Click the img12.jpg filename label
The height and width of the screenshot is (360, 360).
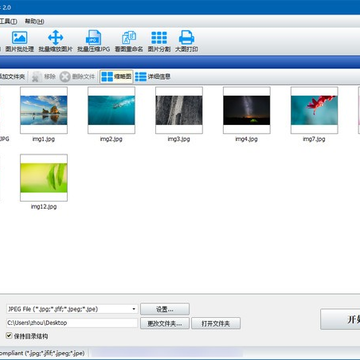pos(44,207)
